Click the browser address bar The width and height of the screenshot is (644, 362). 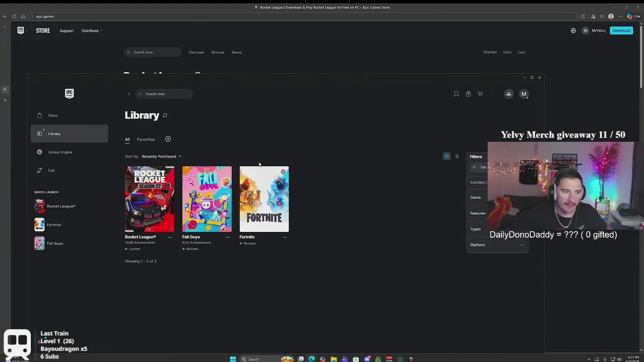[x=302, y=16]
